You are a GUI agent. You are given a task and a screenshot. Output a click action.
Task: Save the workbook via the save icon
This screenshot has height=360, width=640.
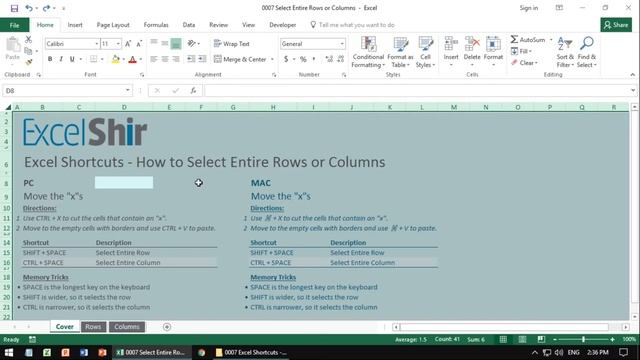point(14,8)
